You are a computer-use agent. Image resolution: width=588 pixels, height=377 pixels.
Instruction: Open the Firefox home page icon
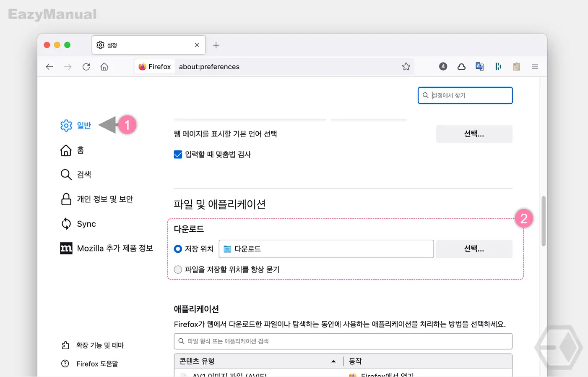click(x=104, y=67)
